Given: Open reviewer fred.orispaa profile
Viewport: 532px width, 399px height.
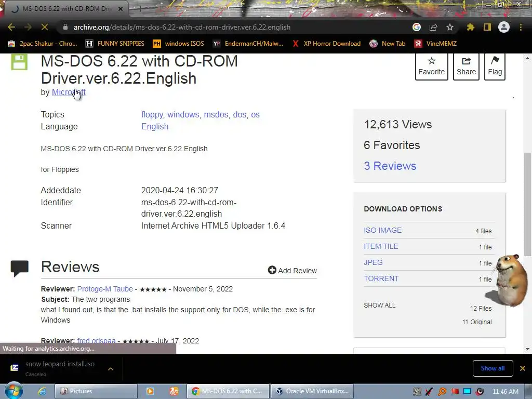Looking at the screenshot, I should pos(96,341).
